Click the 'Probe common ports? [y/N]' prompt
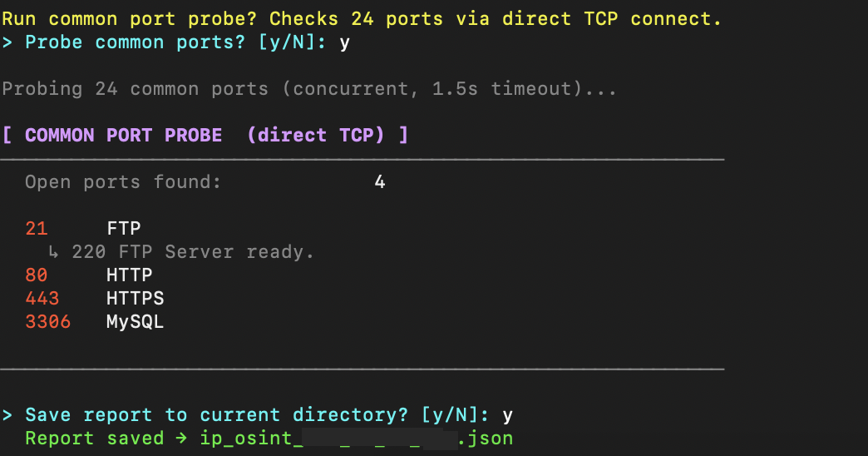Screen dimensions: 868x456 pos(175,42)
